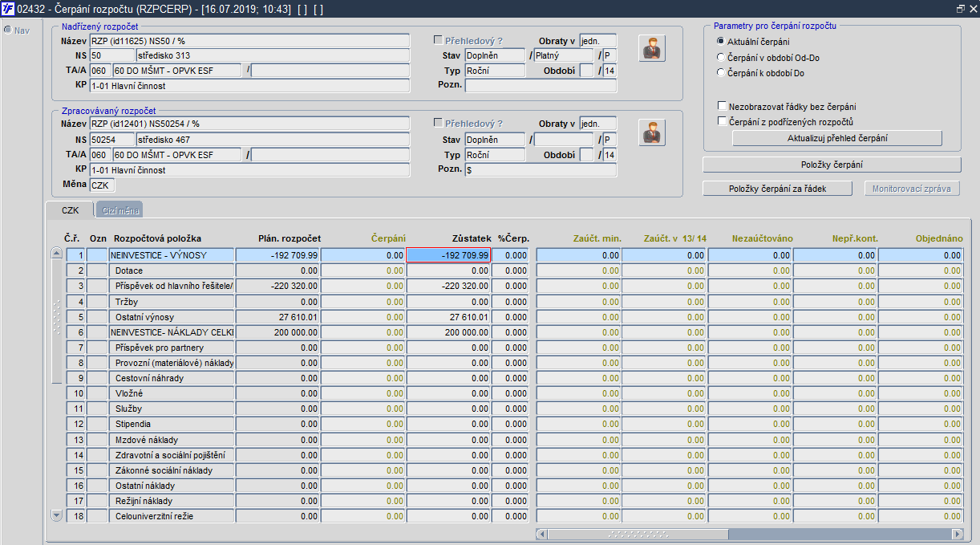Viewport: 980px width, 545px height.
Task: Click Měna field with CZK
Action: [102, 185]
